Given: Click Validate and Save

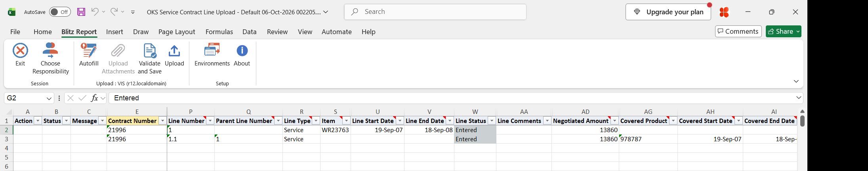Looking at the screenshot, I should tap(149, 59).
